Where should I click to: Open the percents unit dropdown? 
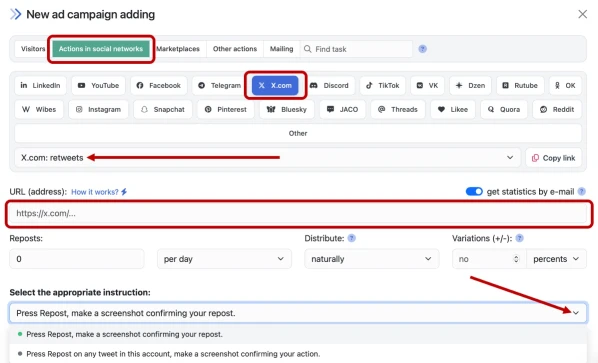pos(556,259)
